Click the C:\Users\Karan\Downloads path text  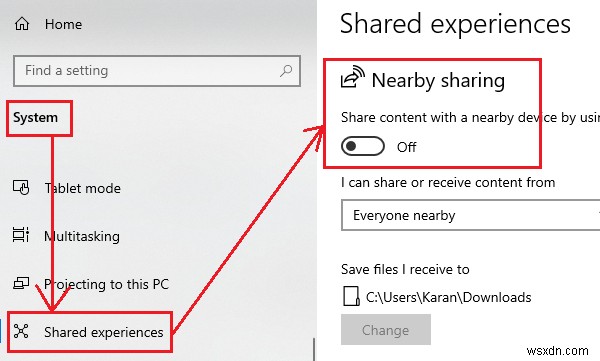click(448, 297)
